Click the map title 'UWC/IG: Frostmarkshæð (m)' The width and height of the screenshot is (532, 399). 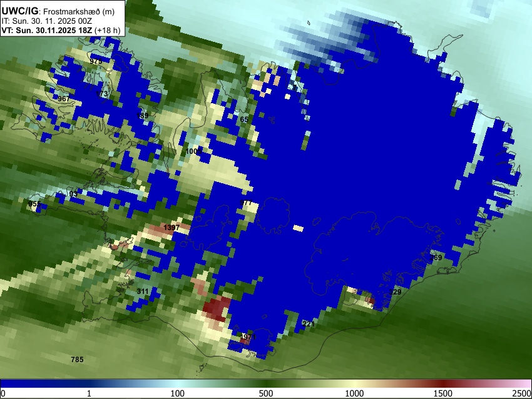point(58,11)
